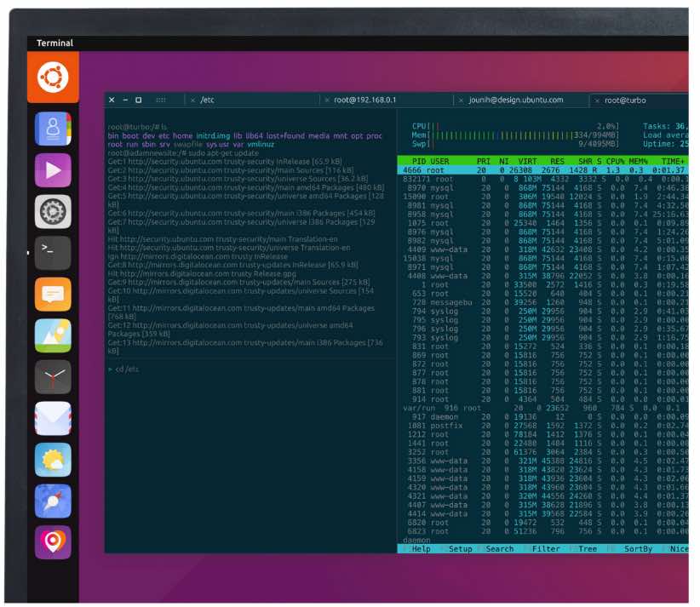
Task: Open htop Setup in bottom bar
Action: click(460, 549)
